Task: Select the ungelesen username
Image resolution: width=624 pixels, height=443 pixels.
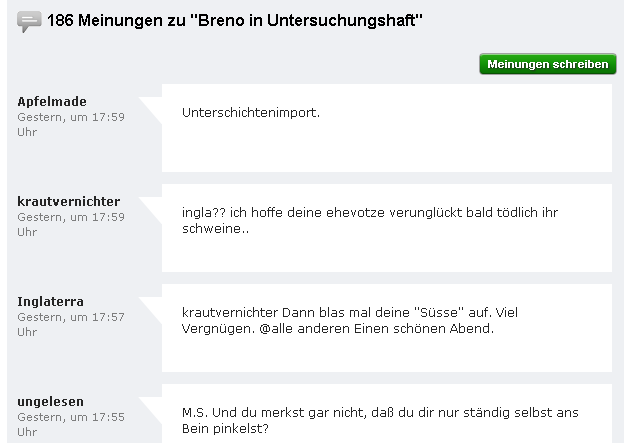Action: (51, 401)
